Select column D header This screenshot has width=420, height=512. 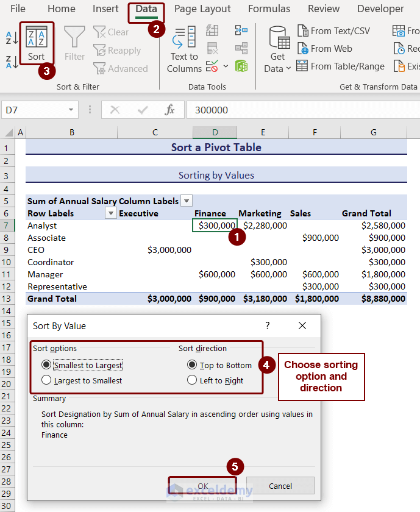click(x=215, y=132)
